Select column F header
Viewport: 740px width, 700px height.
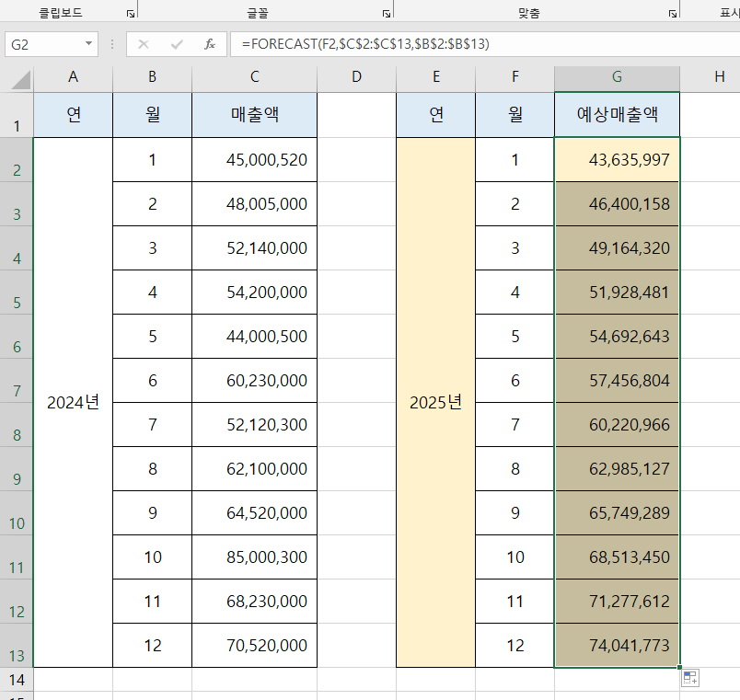tap(515, 77)
